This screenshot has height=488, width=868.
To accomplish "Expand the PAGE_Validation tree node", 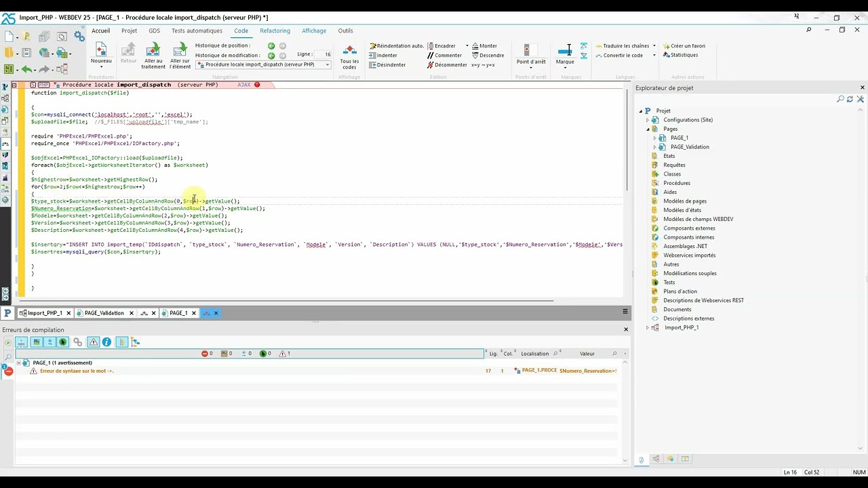I will tap(654, 147).
